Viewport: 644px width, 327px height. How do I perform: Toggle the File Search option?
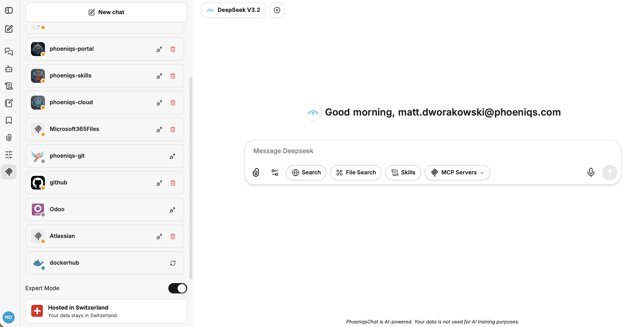[356, 173]
